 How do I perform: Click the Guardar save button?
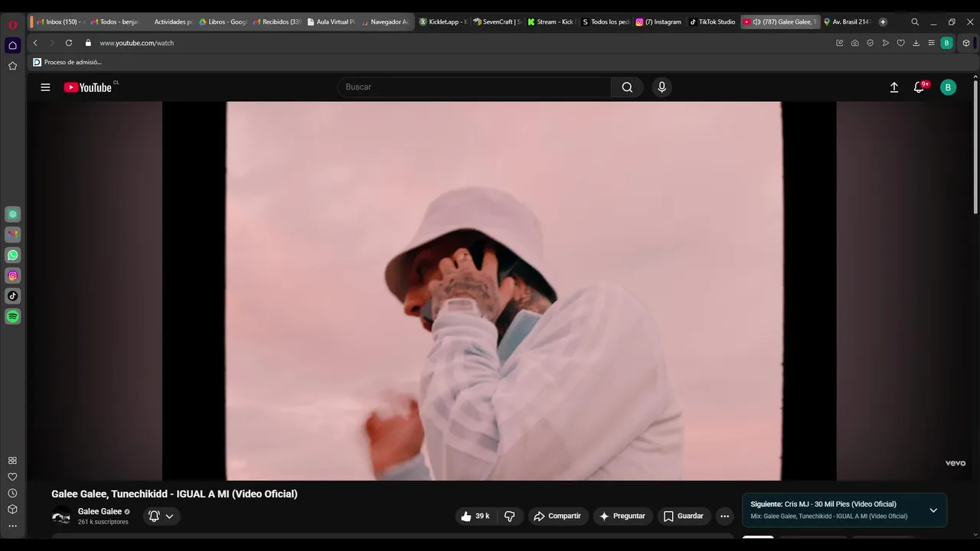coord(684,517)
